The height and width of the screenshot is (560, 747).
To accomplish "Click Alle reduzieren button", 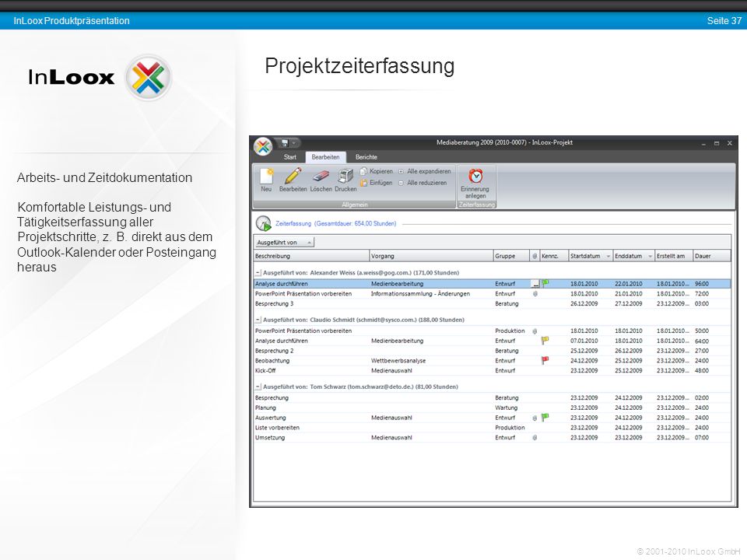I will pos(423,183).
